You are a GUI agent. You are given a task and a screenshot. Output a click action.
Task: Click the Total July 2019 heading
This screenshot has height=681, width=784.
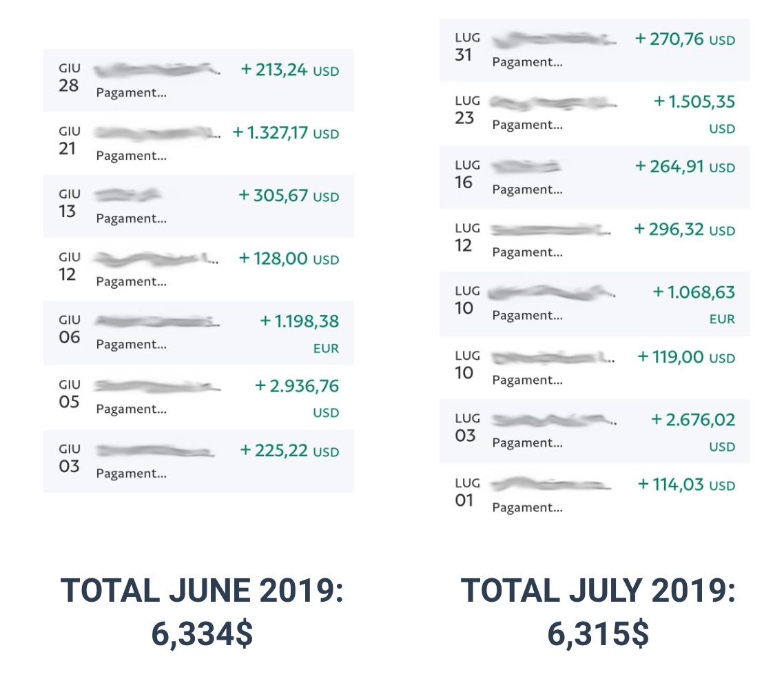coord(598,591)
